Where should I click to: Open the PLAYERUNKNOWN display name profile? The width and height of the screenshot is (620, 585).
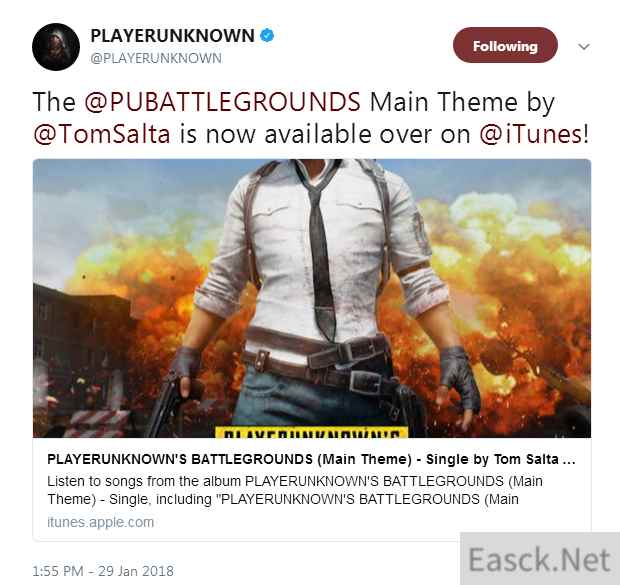point(172,36)
